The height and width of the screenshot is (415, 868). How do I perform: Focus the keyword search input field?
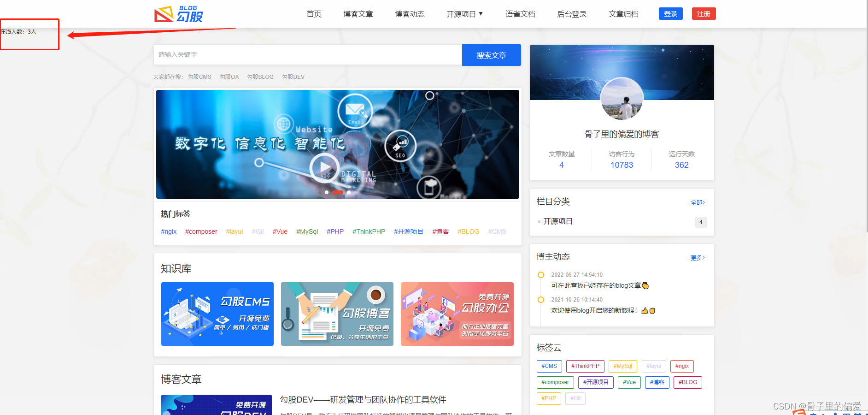click(308, 55)
